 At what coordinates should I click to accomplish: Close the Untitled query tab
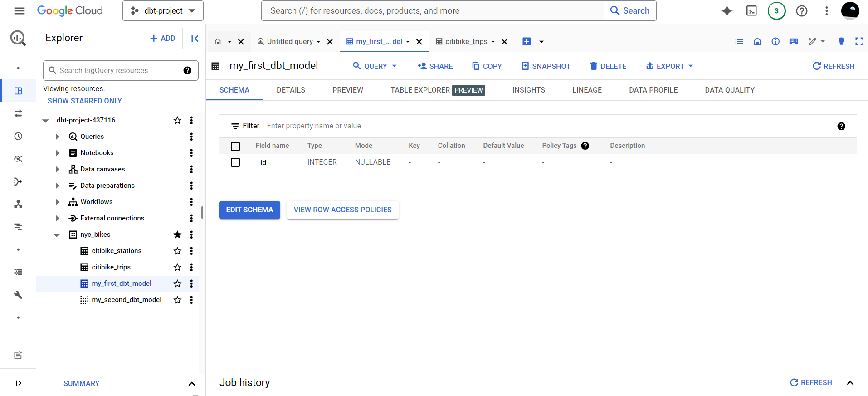click(x=330, y=42)
